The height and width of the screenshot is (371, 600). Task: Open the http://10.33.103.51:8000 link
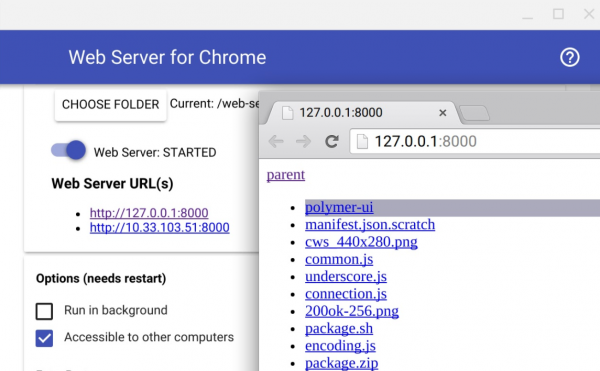[160, 228]
